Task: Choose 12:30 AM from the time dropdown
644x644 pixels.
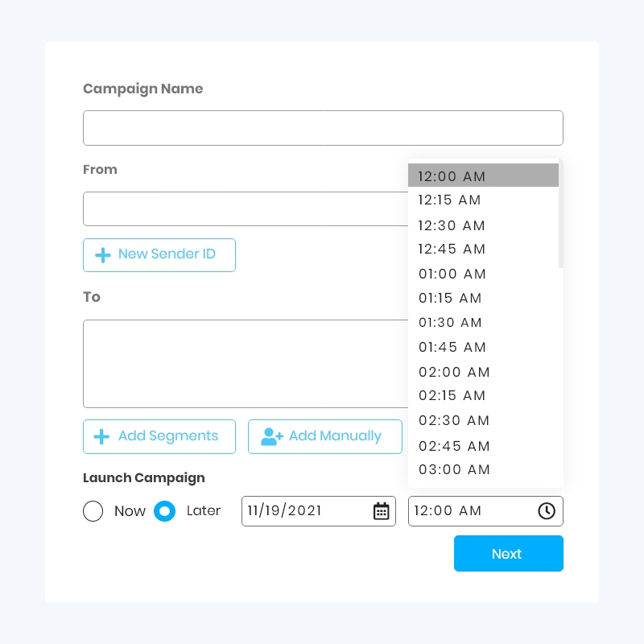Action: (x=452, y=225)
